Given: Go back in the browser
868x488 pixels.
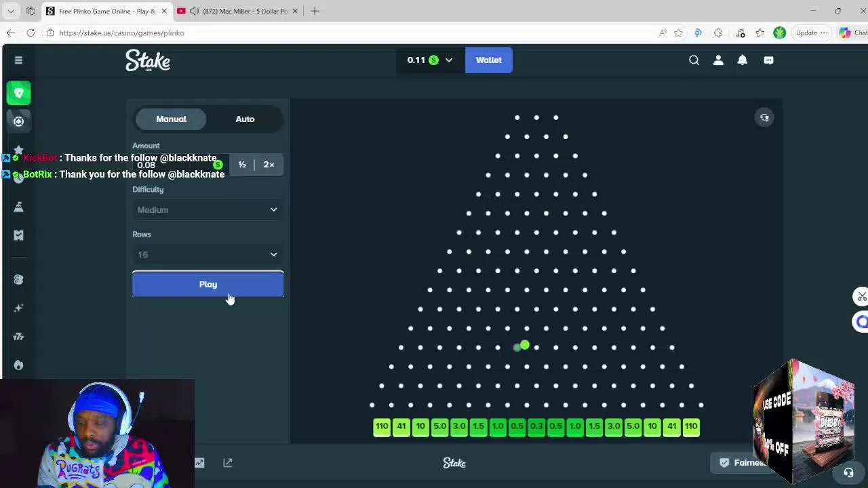Looking at the screenshot, I should pyautogui.click(x=11, y=33).
